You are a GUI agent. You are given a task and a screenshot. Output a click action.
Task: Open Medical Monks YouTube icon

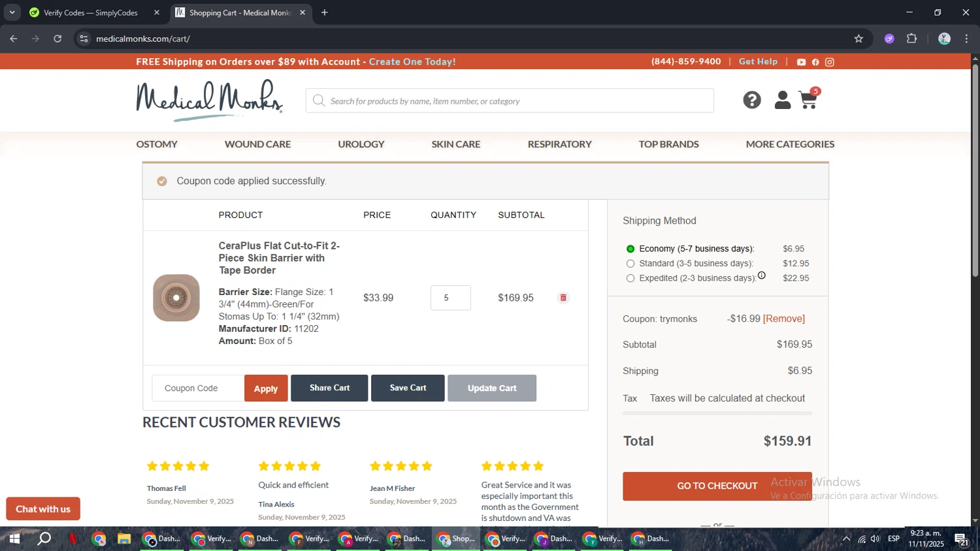tap(801, 62)
